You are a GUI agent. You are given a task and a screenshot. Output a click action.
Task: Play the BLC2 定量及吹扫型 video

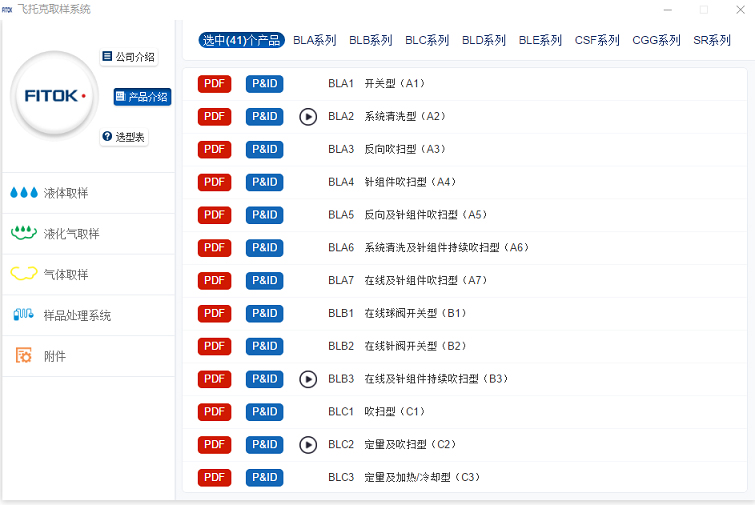[x=308, y=445]
